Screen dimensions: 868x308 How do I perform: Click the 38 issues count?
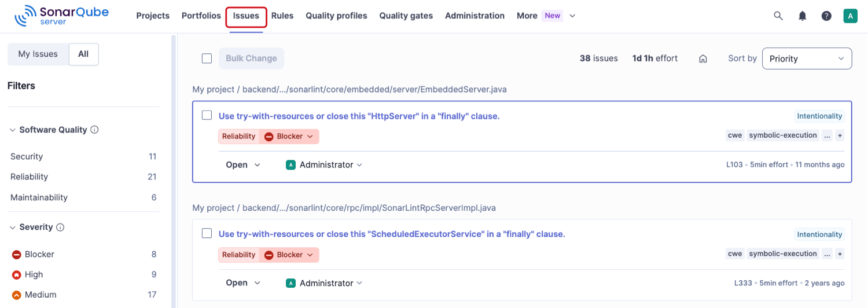tap(599, 58)
